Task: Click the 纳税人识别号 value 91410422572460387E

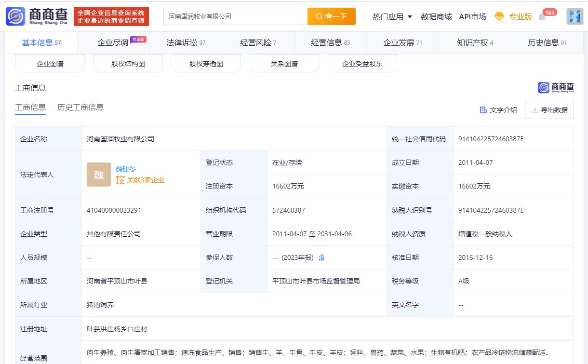Action: [x=491, y=210]
